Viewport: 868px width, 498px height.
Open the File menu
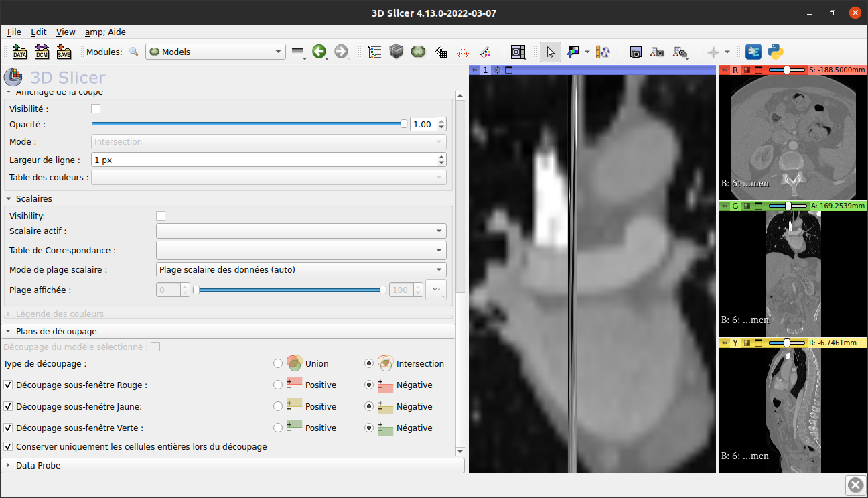[13, 32]
